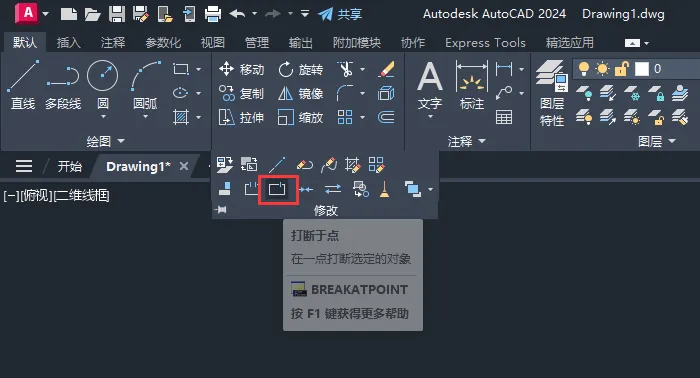The width and height of the screenshot is (700, 378).
Task: Toggle layer 0 lock padlock icon
Action: pyautogui.click(x=621, y=69)
